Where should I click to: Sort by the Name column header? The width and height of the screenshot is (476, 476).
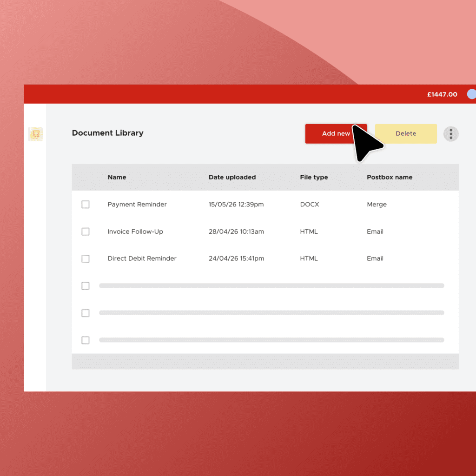117,177
